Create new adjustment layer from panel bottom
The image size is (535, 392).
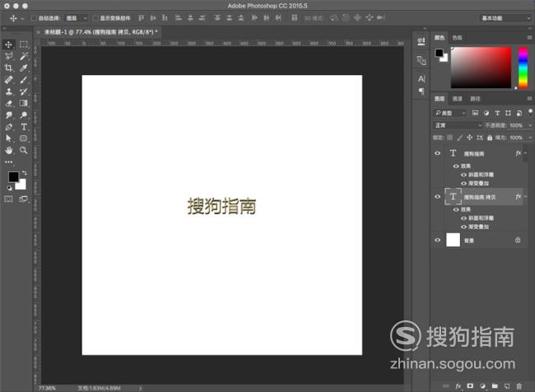coord(482,386)
